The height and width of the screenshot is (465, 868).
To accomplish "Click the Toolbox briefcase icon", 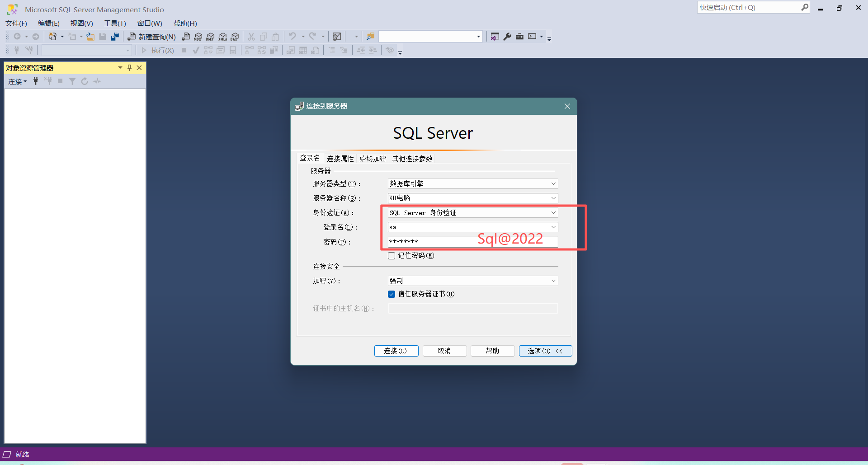I will pos(519,37).
